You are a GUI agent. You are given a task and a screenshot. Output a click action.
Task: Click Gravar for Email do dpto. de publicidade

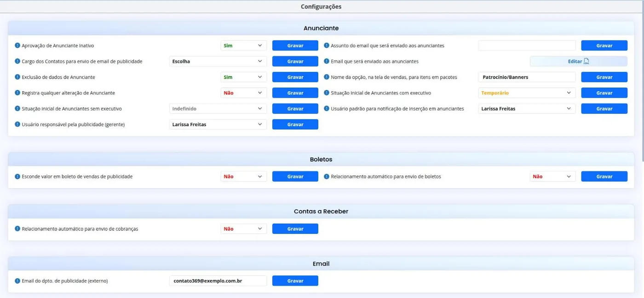point(295,281)
